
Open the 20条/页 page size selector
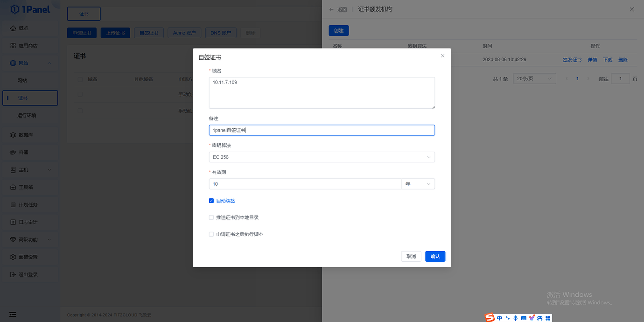click(534, 78)
